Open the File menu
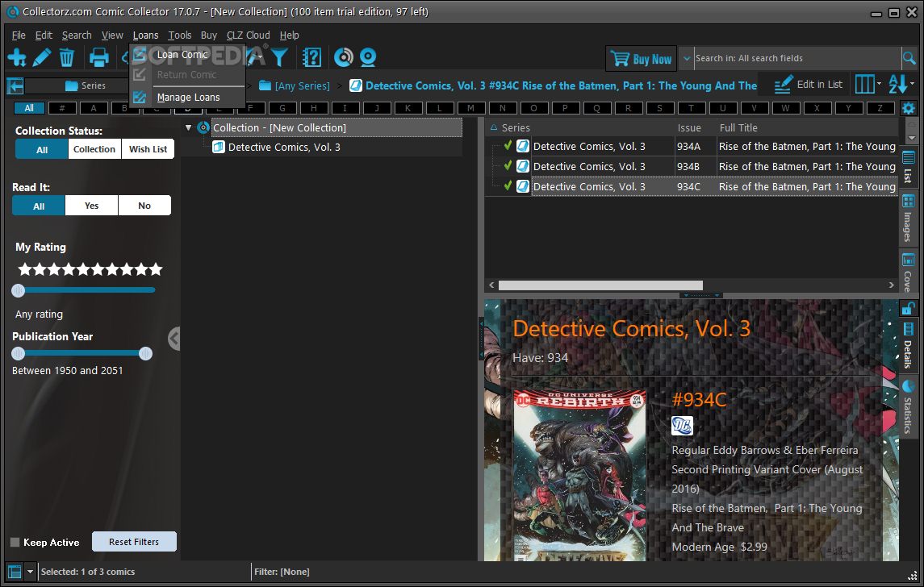Viewport: 924px width, 587px height. coord(19,35)
